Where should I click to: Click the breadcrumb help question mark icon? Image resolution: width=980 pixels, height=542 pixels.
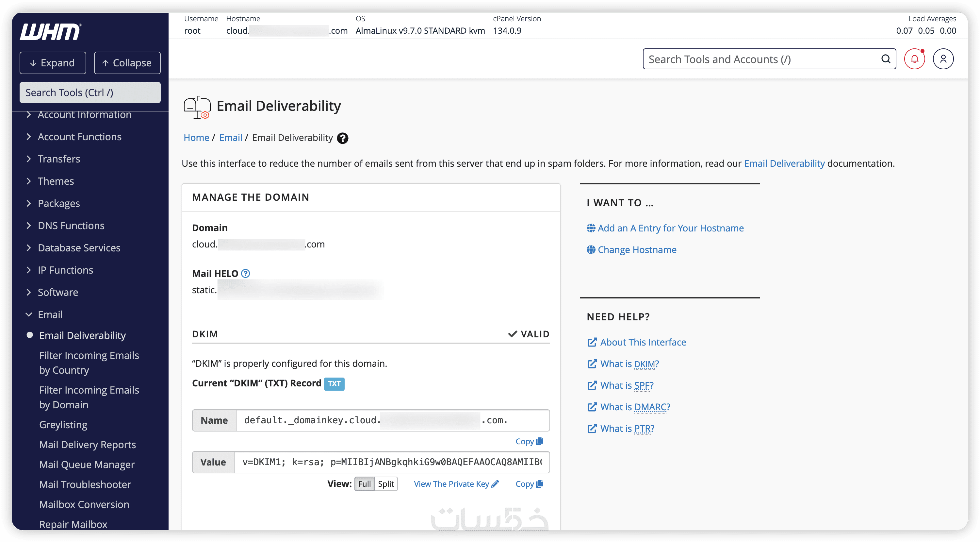[342, 138]
